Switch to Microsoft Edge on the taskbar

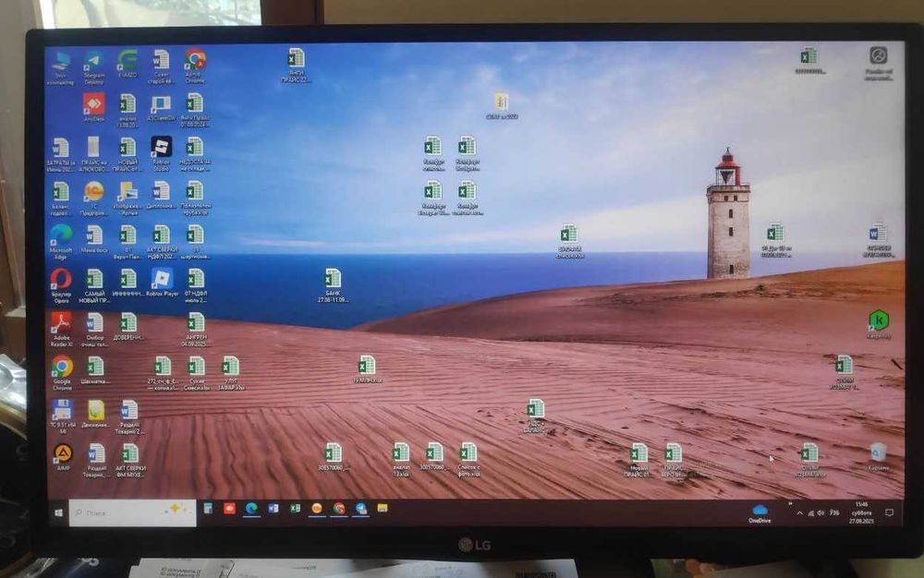(251, 508)
